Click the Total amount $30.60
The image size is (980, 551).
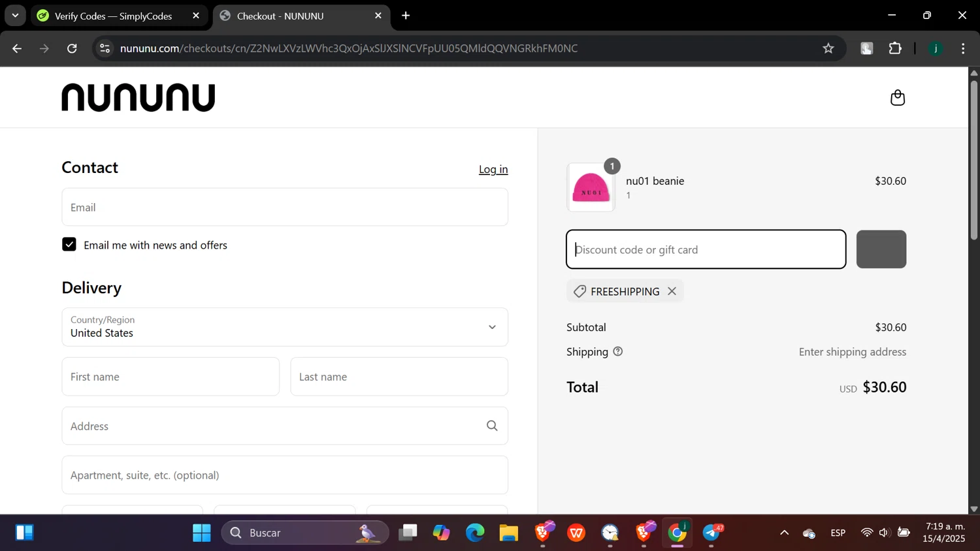pos(885,387)
